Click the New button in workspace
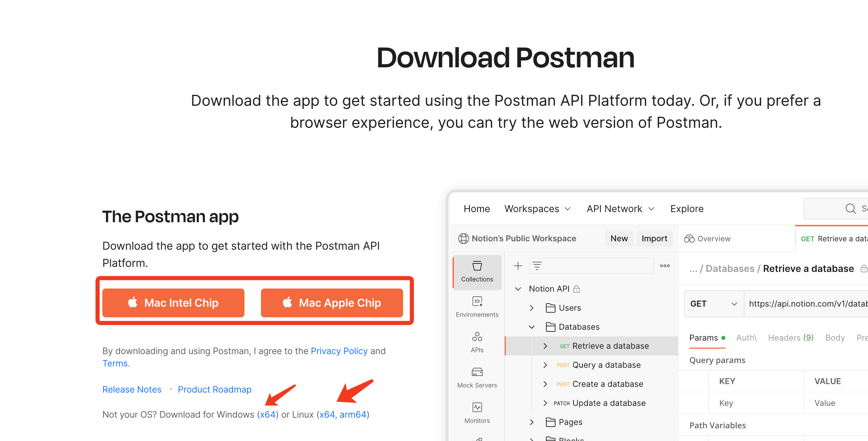Screen dimensions: 868x441 pos(619,238)
